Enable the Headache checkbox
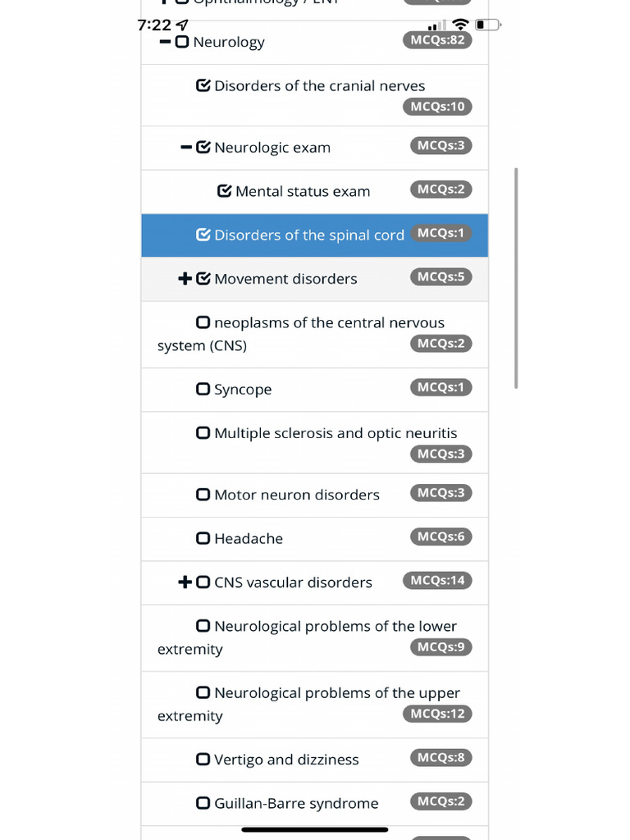 [203, 539]
